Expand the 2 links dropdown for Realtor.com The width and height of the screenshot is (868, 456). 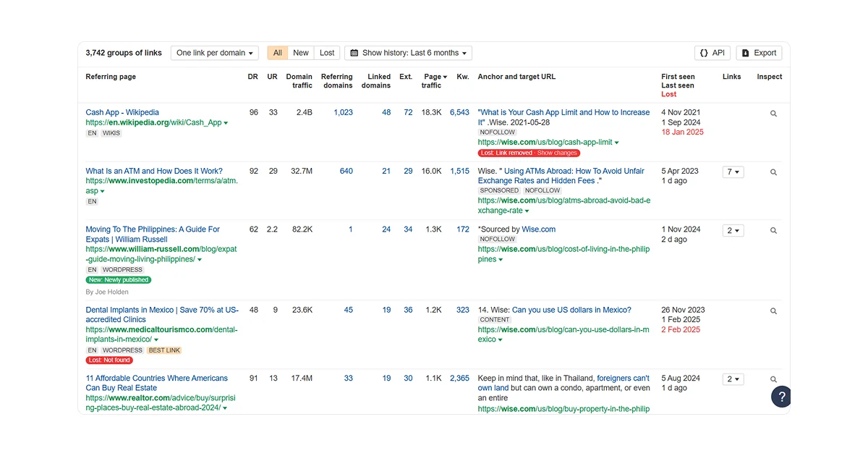(733, 379)
